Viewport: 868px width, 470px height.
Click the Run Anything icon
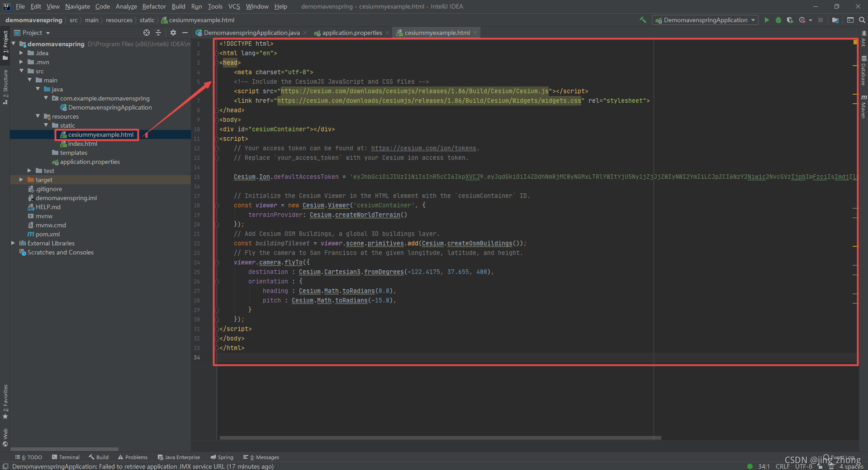click(850, 20)
